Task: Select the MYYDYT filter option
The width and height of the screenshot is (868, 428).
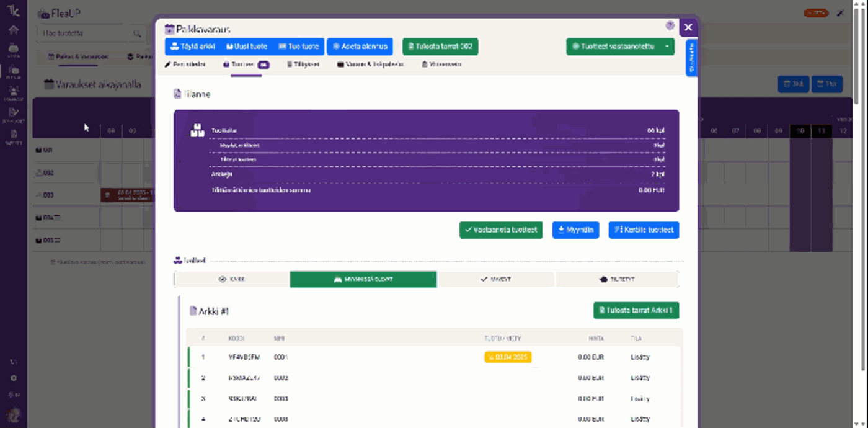Action: click(x=495, y=280)
